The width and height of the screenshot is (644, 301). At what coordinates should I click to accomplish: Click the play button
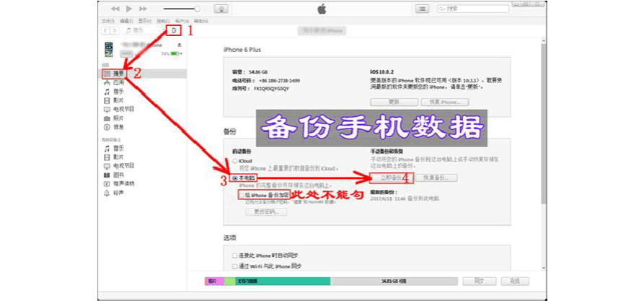tap(129, 9)
